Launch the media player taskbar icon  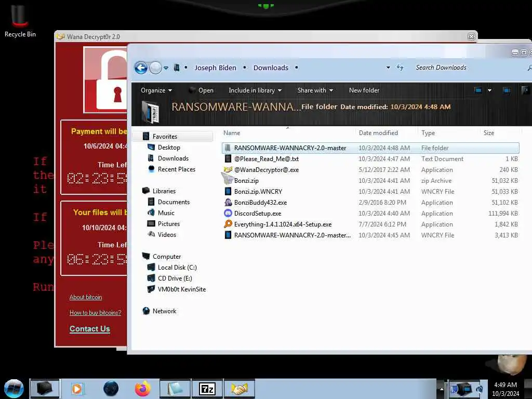coord(77,389)
